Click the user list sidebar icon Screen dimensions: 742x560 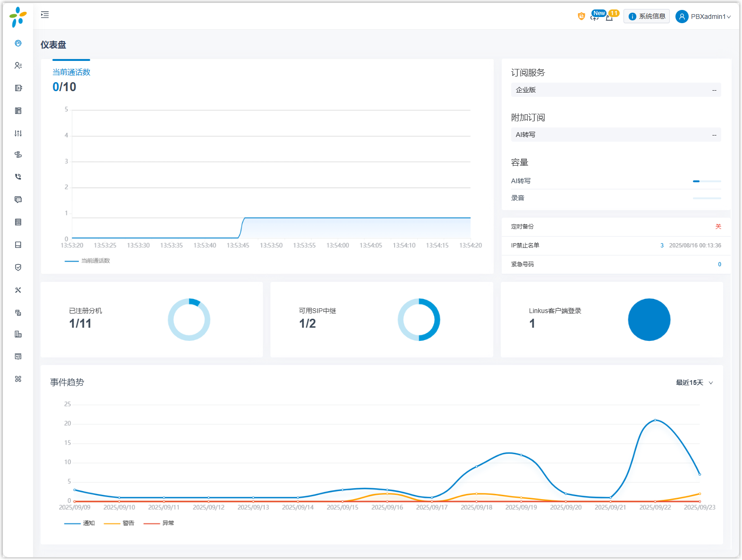(18, 66)
